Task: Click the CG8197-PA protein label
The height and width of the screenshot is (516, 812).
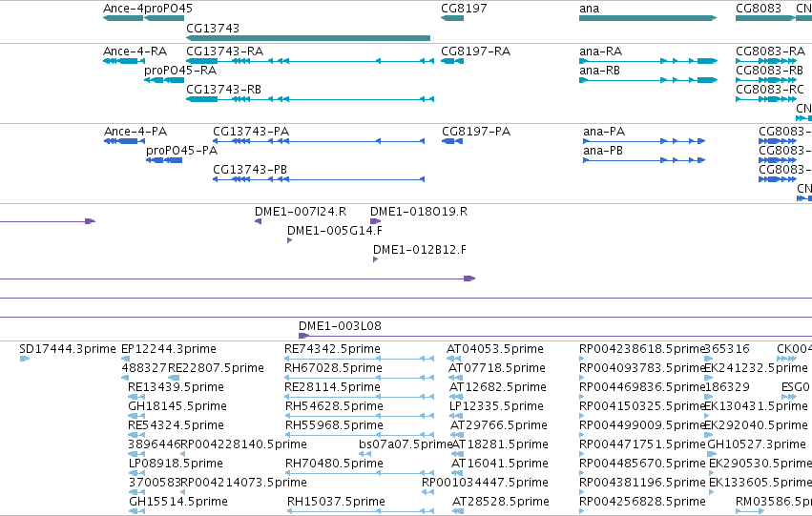Action: tap(476, 132)
